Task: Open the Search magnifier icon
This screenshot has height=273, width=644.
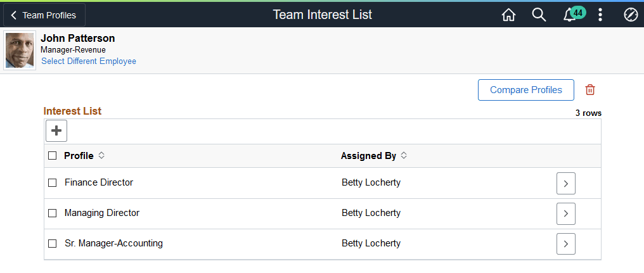Action: coord(539,15)
